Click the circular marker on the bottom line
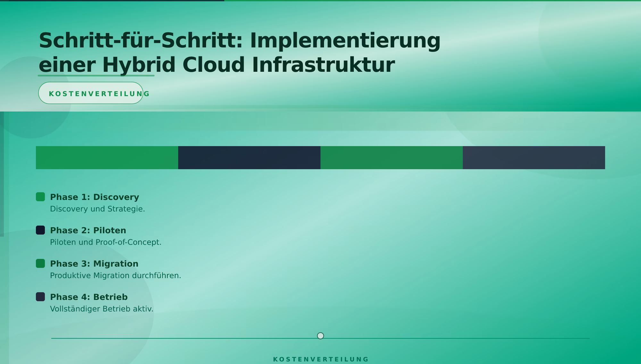This screenshot has width=641, height=364. coord(320,336)
